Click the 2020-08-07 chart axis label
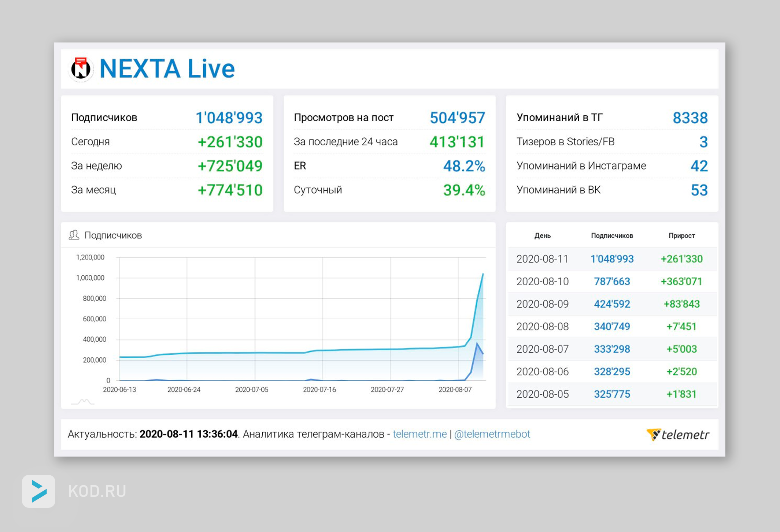The width and height of the screenshot is (780, 532). tap(455, 390)
